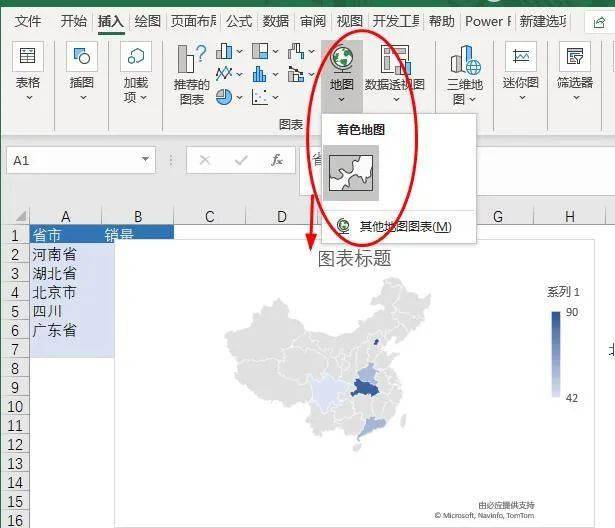Viewport: 615px width, 528px height.
Task: Click the fx insert function icon
Action: 277,160
